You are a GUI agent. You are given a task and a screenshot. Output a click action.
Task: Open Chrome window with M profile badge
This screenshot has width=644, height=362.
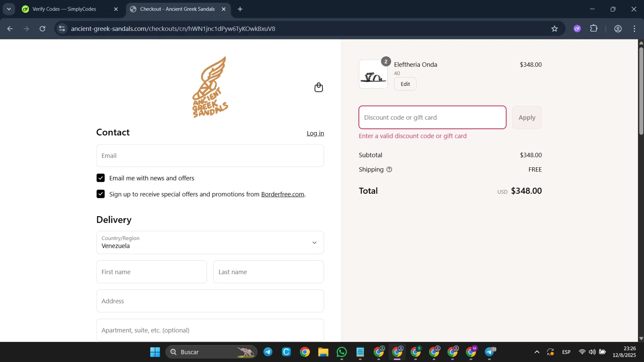click(x=471, y=352)
